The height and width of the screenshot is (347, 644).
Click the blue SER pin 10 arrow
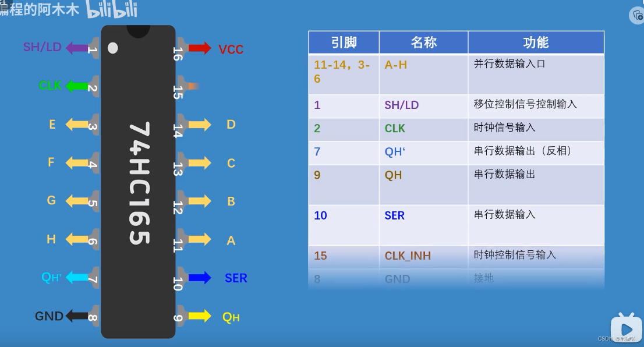(200, 278)
